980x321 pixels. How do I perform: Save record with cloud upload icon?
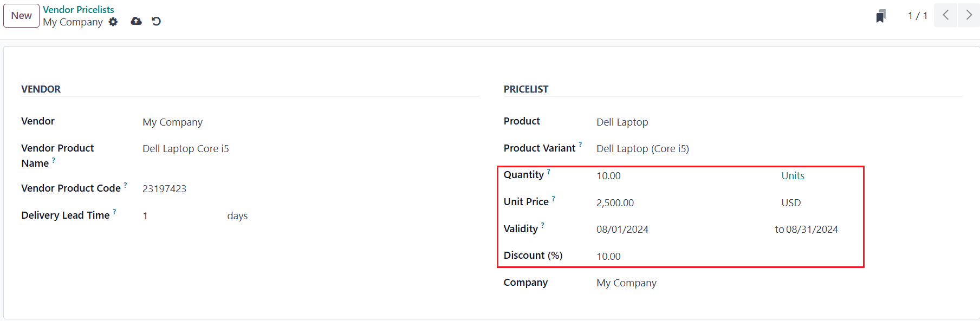[x=137, y=21]
